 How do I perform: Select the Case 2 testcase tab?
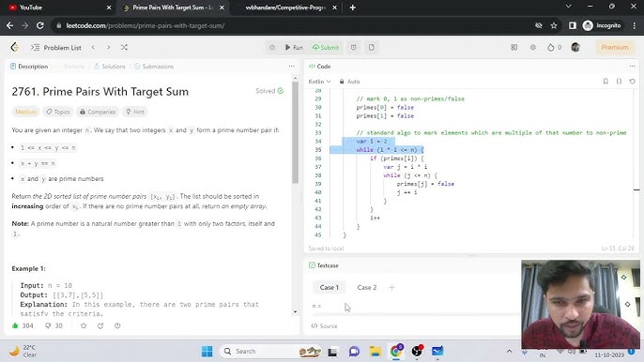(x=367, y=287)
